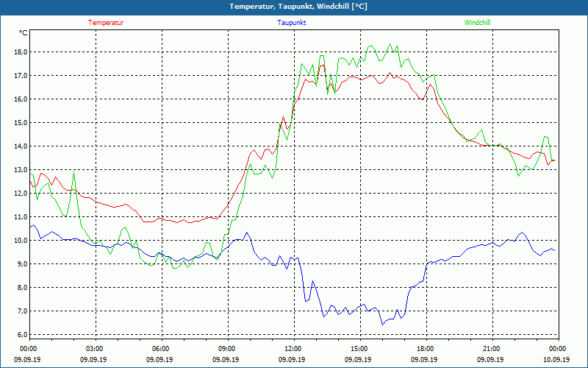Click the '09.09.19' date under 18:00
Viewport: 588px width, 368px height.
click(x=424, y=359)
